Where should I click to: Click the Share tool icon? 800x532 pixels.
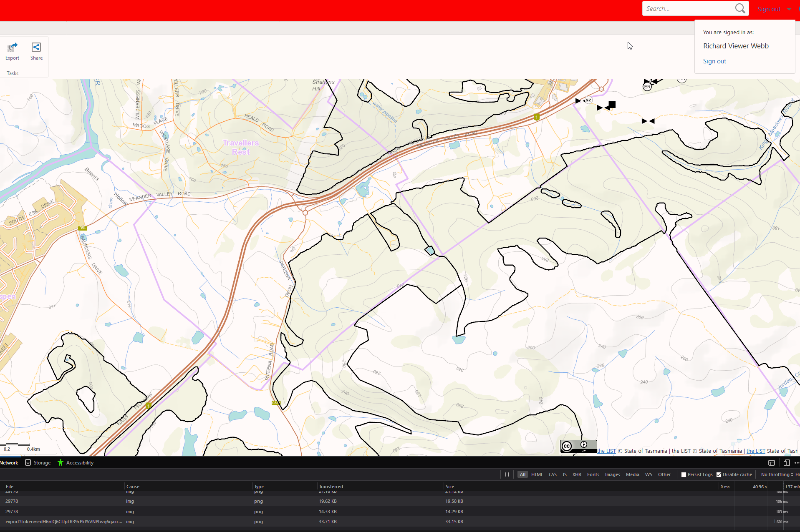[x=36, y=47]
